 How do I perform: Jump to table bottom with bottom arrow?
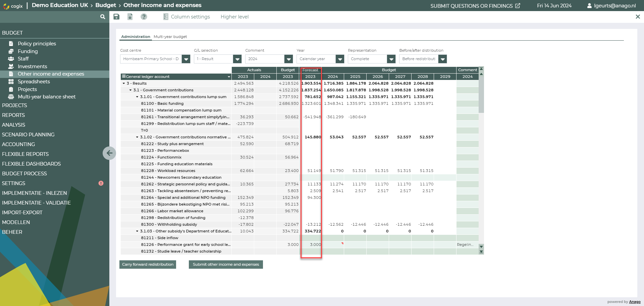pos(481,252)
